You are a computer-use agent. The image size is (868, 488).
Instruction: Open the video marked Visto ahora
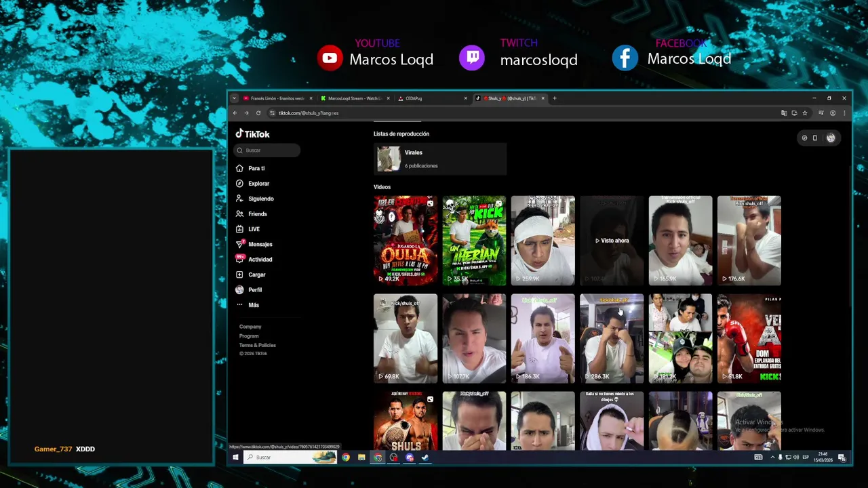[612, 241]
